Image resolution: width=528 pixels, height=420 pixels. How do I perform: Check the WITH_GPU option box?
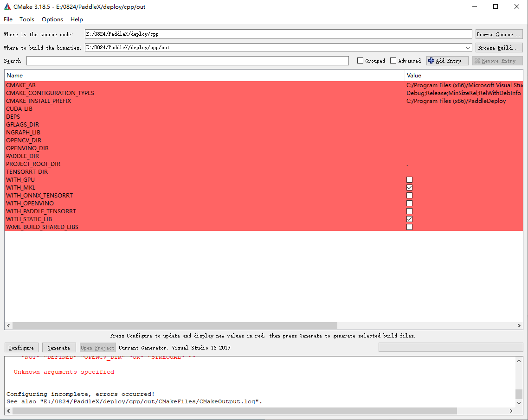pyautogui.click(x=409, y=180)
